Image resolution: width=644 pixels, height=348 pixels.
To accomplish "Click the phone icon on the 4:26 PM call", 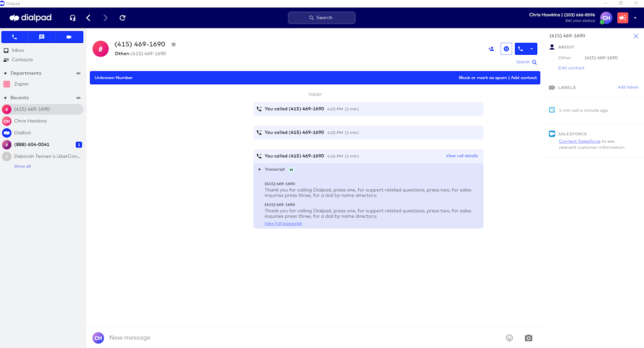I will click(259, 156).
